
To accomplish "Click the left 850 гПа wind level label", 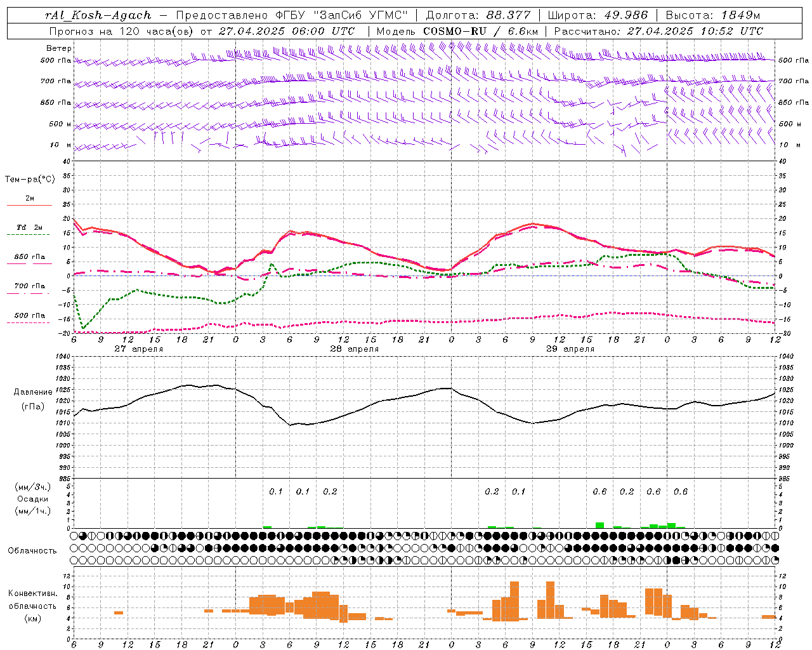I will (x=56, y=102).
